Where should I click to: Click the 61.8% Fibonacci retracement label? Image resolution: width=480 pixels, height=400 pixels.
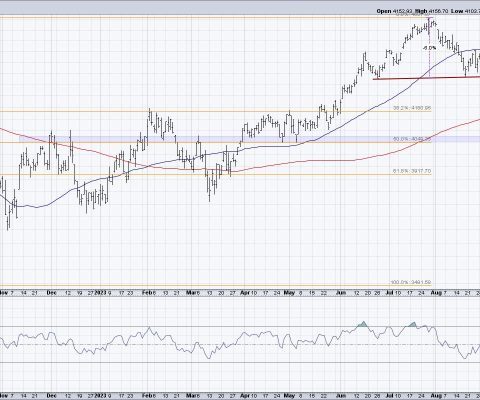pos(412,171)
